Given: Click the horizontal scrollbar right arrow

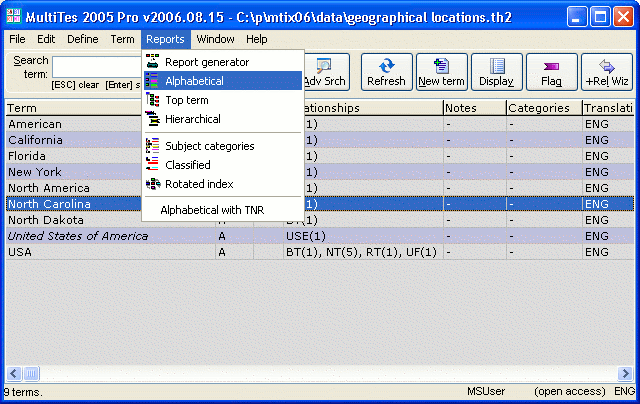Looking at the screenshot, I should 625,373.
